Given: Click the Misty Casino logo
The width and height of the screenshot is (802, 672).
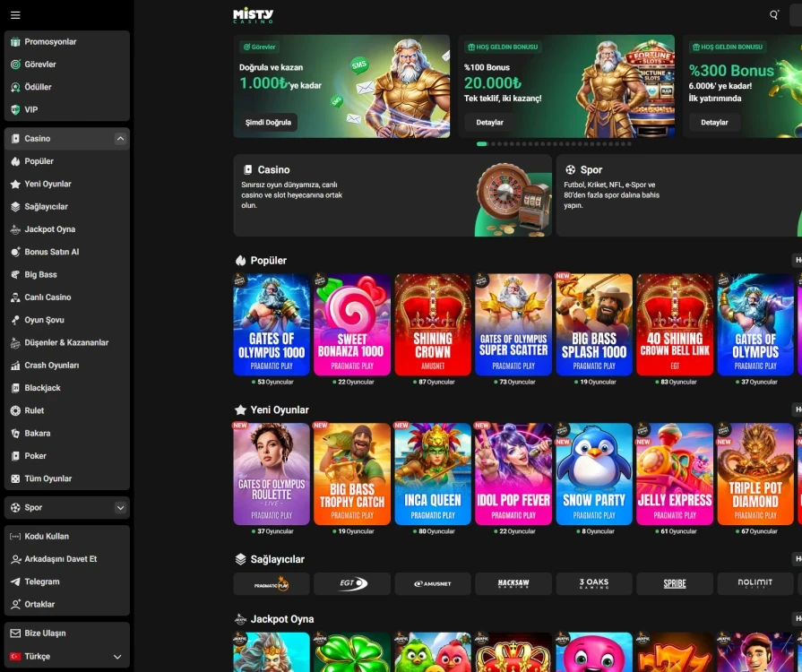Looking at the screenshot, I should [x=254, y=15].
